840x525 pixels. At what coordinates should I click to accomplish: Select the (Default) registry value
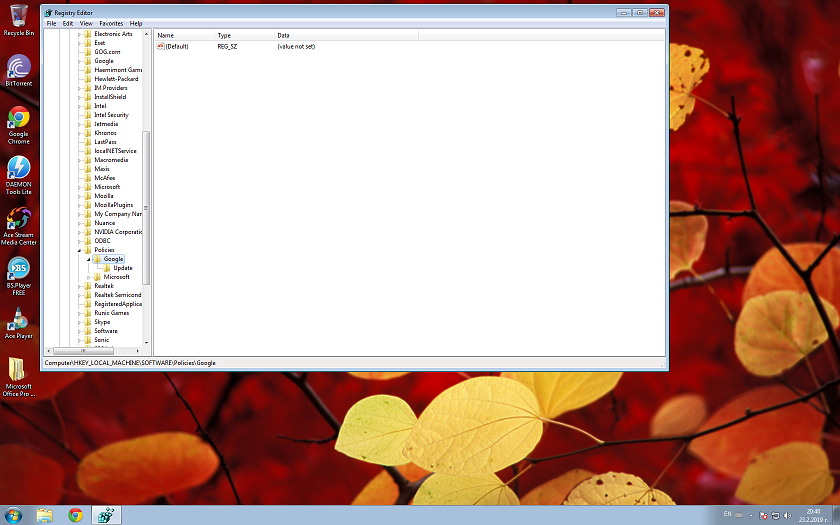click(176, 46)
